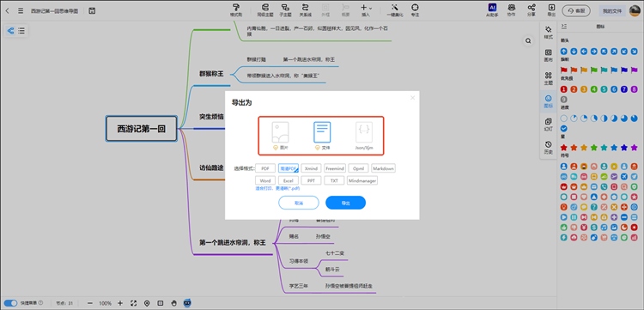Insert the blue checkmark progress icon
This screenshot has height=310, width=644.
564,129
